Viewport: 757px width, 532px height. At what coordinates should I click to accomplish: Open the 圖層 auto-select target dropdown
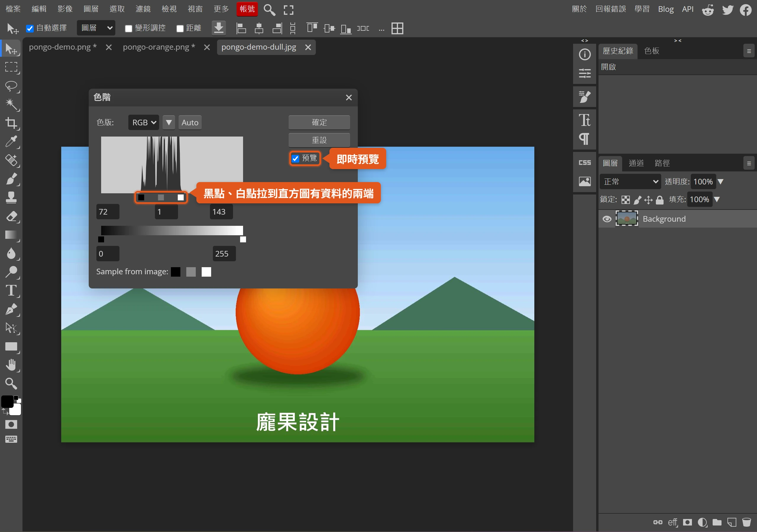coord(96,28)
